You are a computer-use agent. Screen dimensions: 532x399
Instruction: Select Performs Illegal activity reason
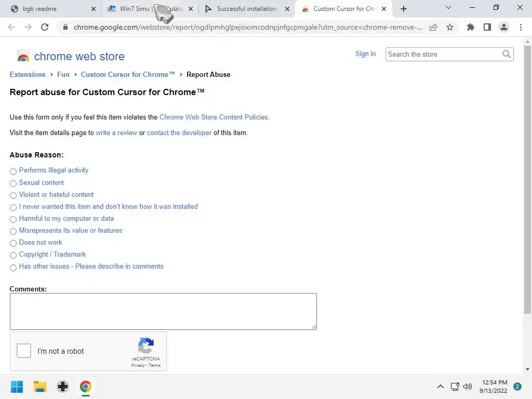13,171
